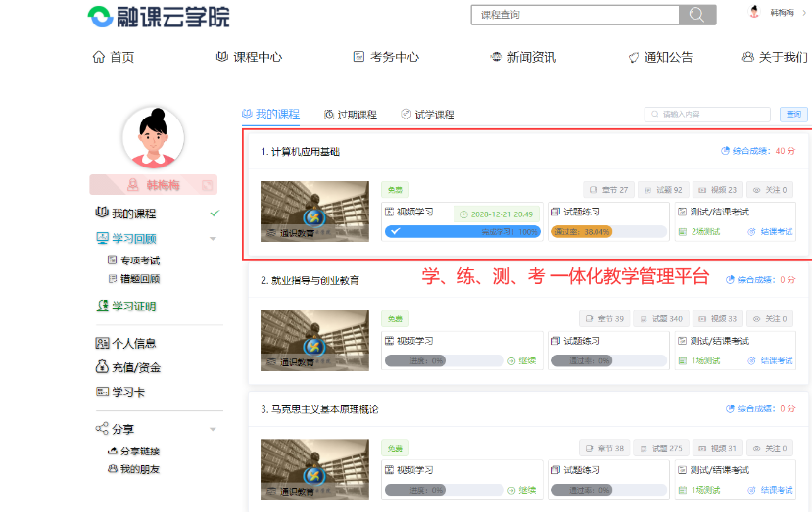Toggle 关注 0 for 马克思主义基本原理概论 course
Screen dimensions: 812x524
coord(770,449)
